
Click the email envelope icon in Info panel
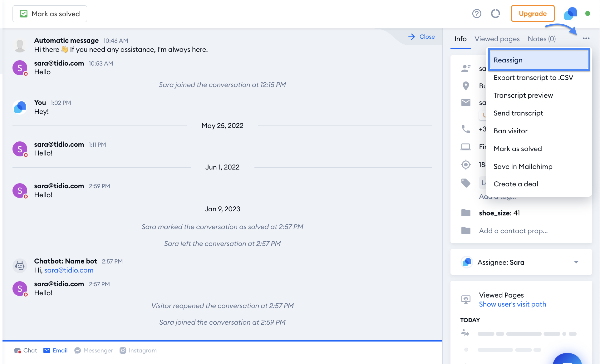[466, 102]
